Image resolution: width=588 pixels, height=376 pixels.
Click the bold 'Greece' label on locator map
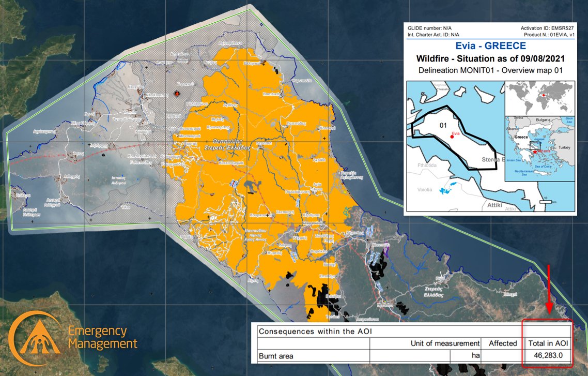[x=521, y=137]
